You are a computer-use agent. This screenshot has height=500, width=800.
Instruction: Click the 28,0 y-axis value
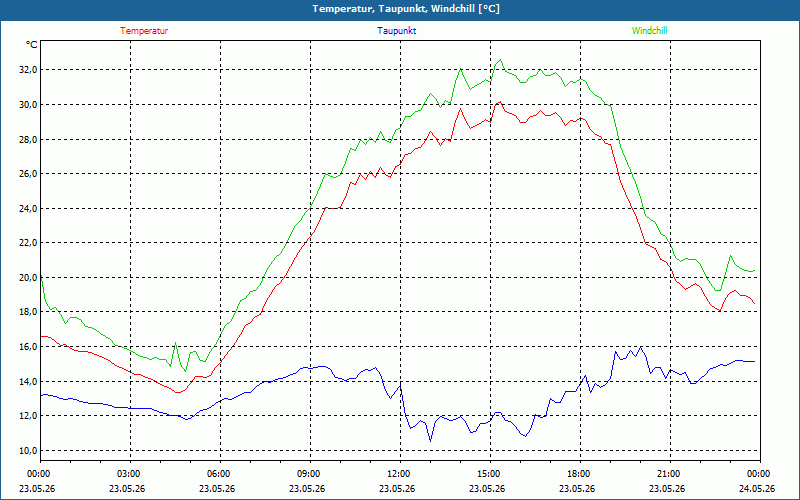tap(29, 139)
